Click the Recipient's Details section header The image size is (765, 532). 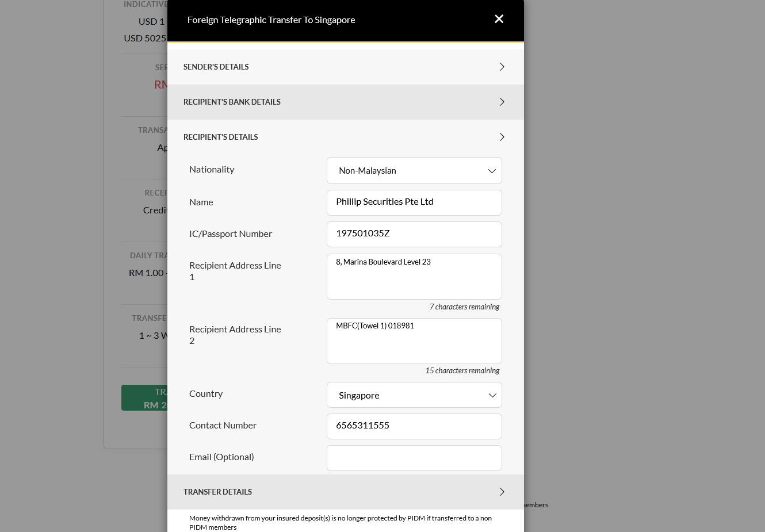(x=221, y=137)
